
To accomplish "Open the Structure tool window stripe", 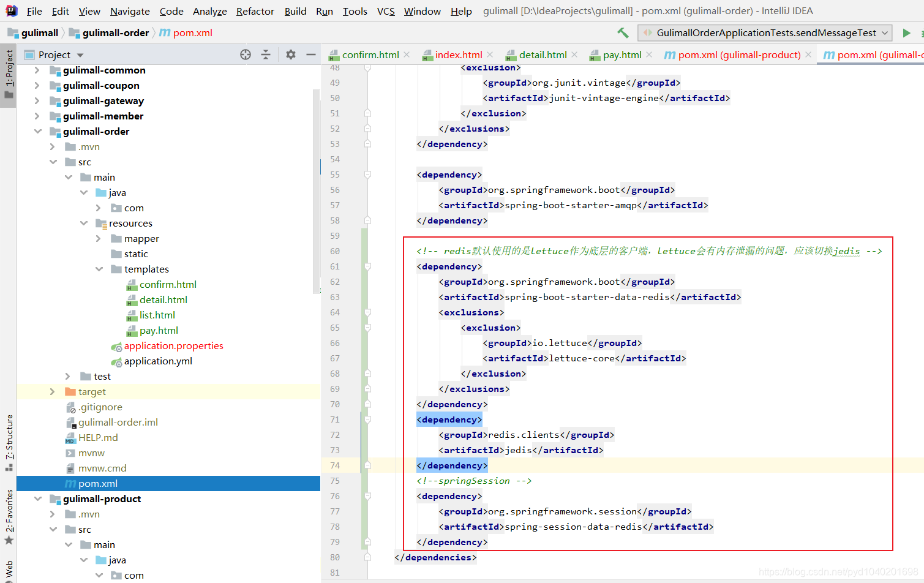I will click(x=9, y=442).
